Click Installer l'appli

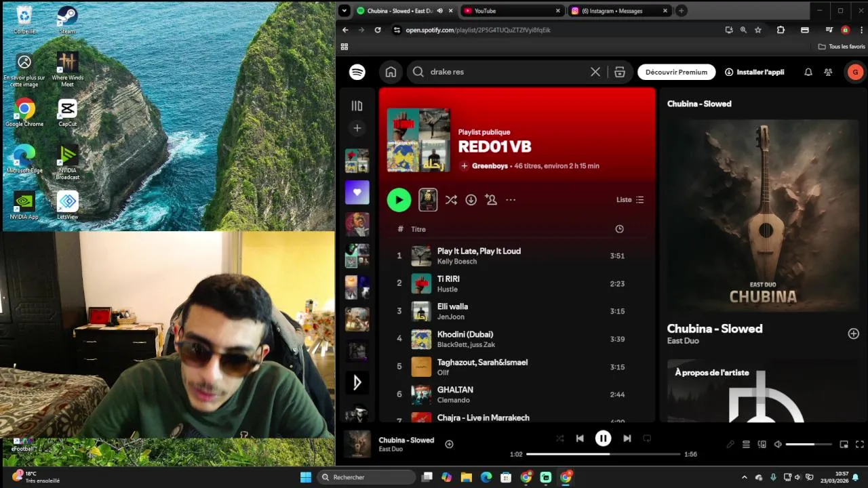tap(754, 72)
